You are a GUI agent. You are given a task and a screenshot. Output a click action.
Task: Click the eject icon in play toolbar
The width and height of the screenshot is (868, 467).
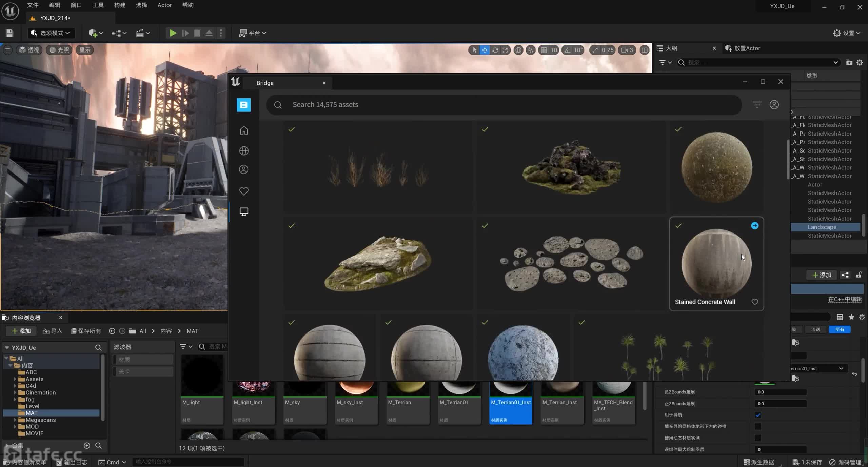tap(209, 33)
